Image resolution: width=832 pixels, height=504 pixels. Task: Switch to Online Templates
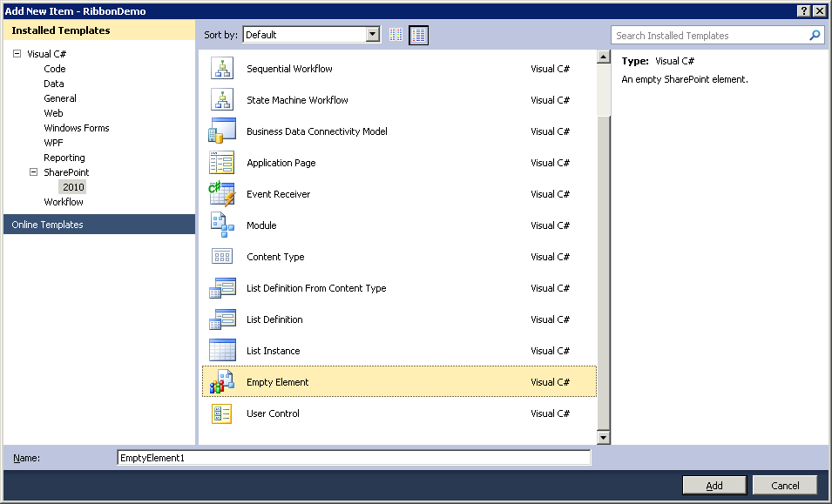[x=53, y=224]
